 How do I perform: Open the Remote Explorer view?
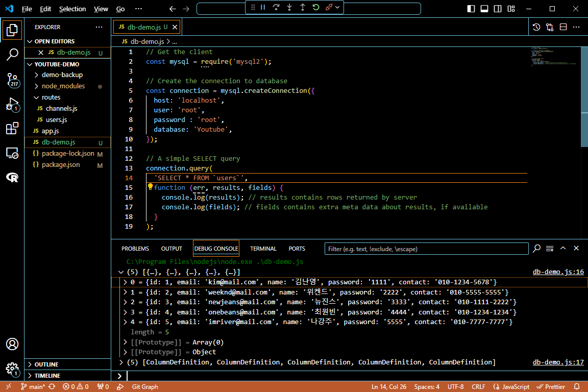coord(12,153)
